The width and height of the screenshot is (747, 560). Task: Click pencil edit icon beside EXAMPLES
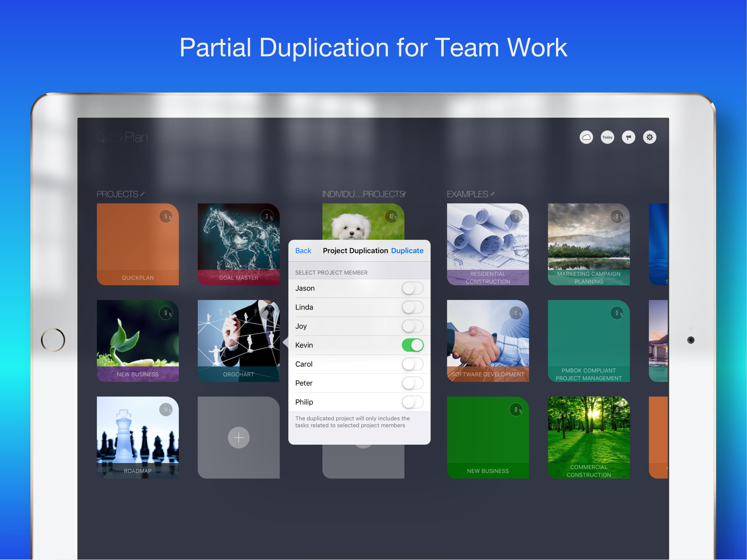[492, 194]
